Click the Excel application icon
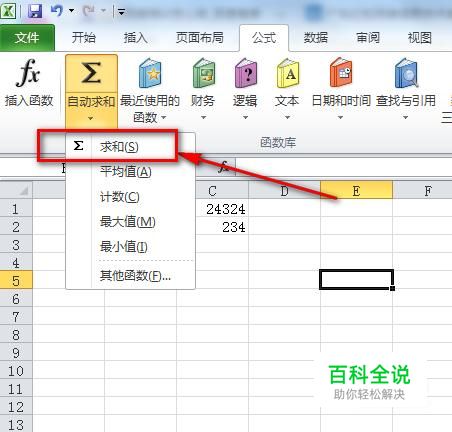 [8, 12]
